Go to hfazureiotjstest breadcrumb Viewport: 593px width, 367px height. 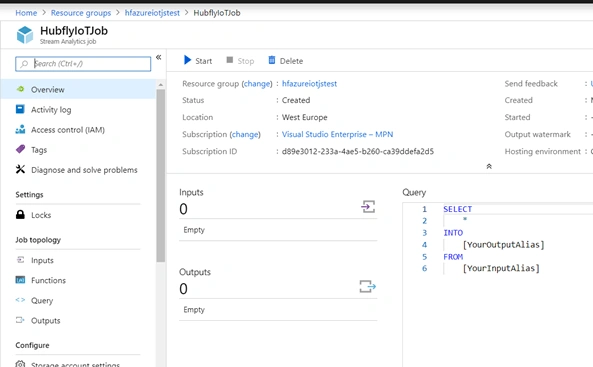click(x=152, y=13)
